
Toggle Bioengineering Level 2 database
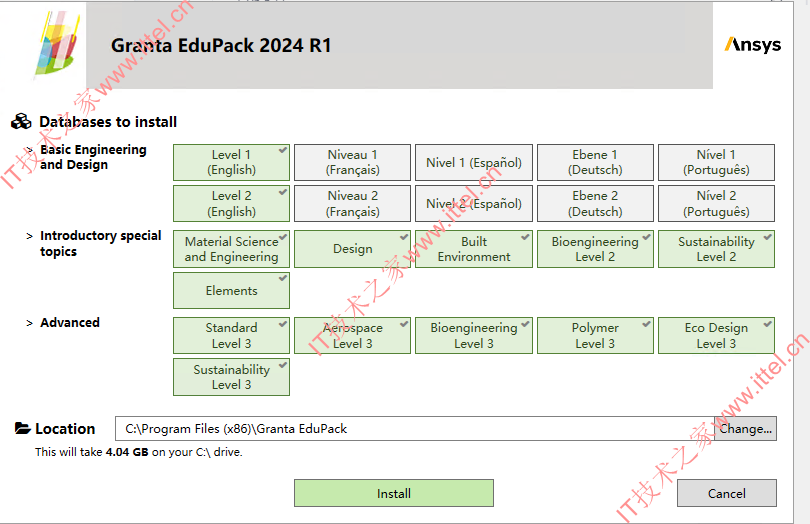pos(595,249)
